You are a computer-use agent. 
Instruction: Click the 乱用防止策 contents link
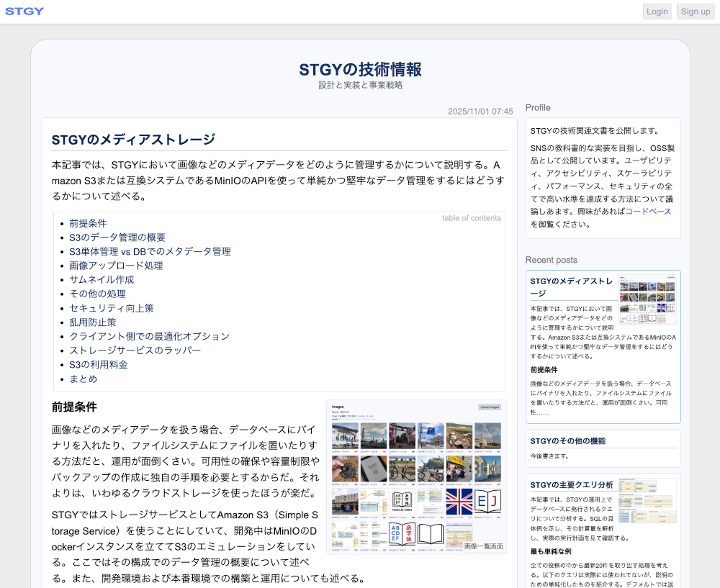(93, 322)
